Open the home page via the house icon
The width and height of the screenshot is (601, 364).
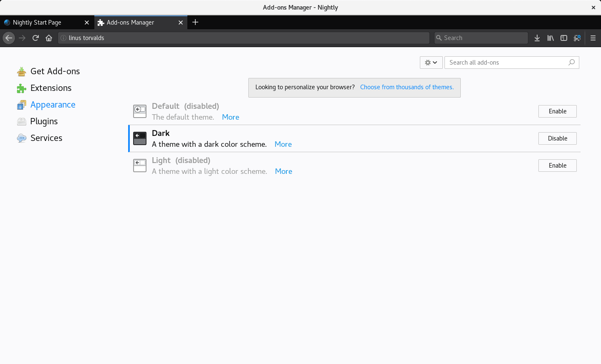pos(49,38)
